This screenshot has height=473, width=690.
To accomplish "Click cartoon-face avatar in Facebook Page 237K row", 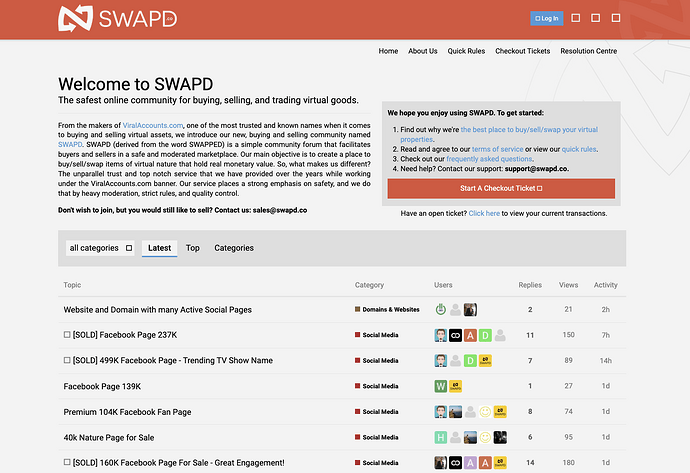I will 440,335.
